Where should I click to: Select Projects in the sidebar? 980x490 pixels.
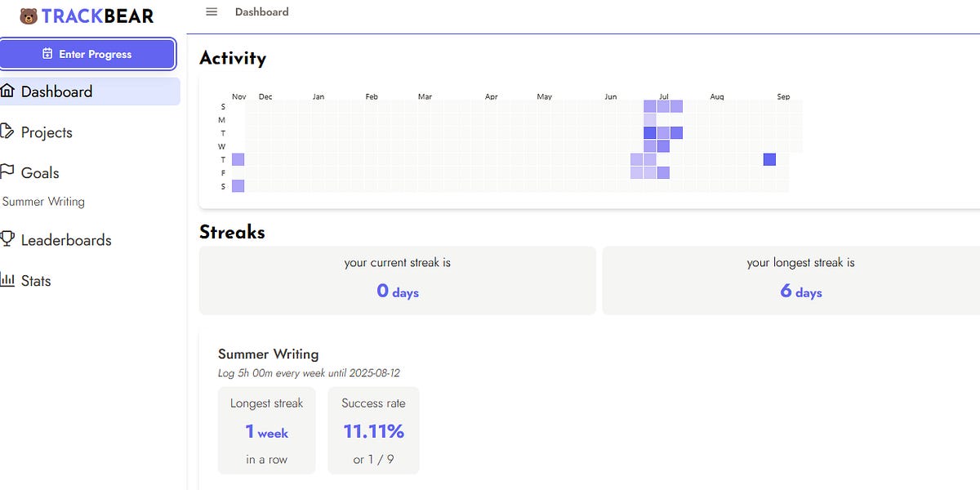point(47,131)
